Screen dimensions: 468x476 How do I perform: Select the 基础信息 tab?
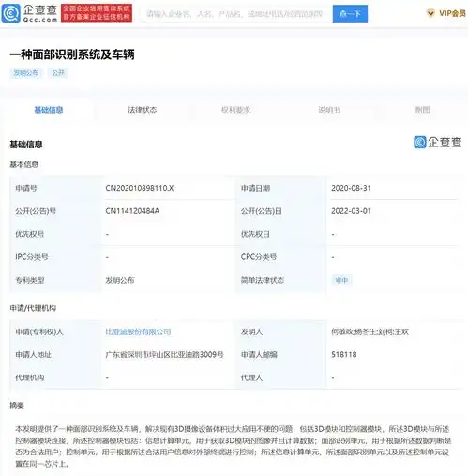[49, 110]
